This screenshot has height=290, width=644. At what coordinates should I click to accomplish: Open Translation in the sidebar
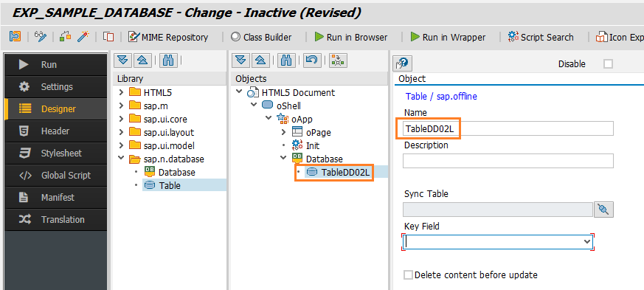coord(55,220)
